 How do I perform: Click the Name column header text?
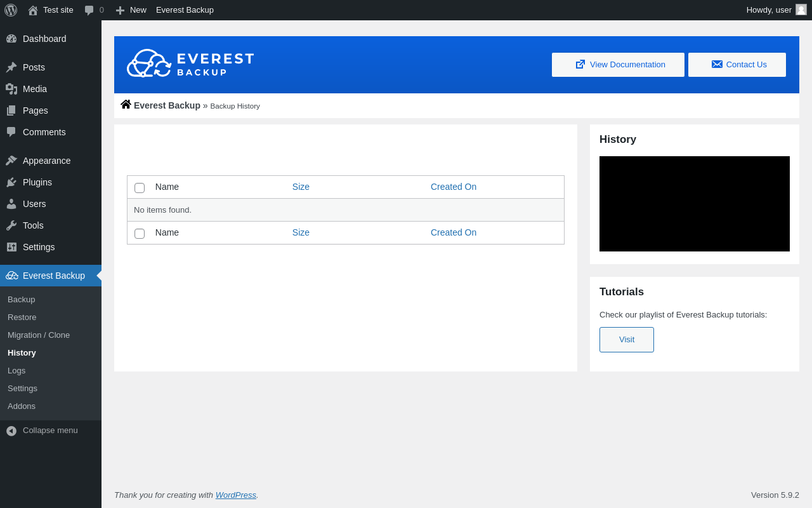(167, 187)
